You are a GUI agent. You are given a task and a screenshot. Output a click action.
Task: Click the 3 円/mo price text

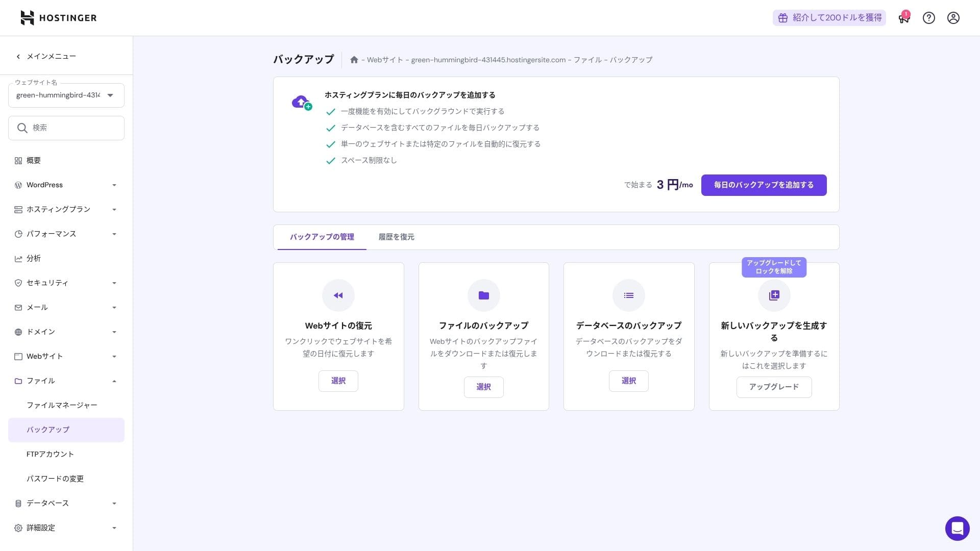(x=675, y=185)
